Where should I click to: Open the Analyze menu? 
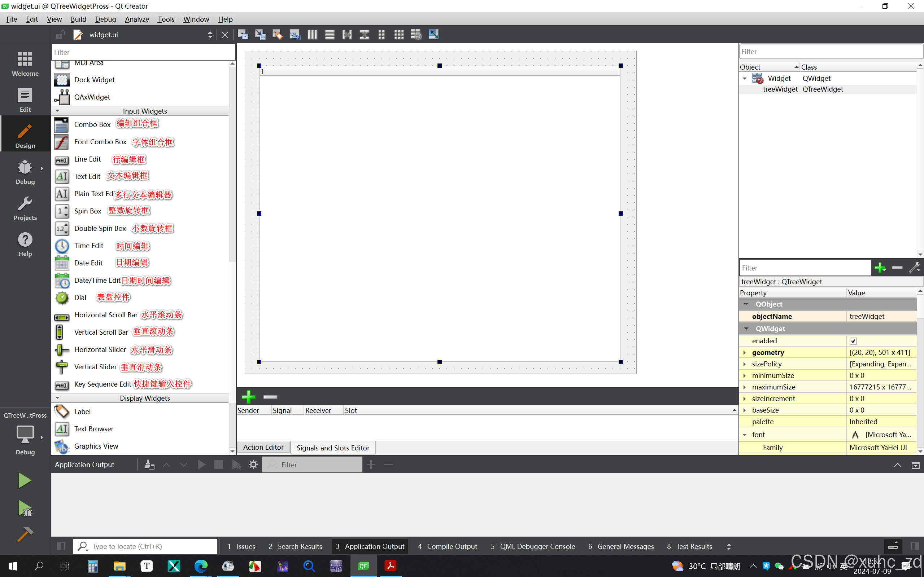(x=137, y=19)
